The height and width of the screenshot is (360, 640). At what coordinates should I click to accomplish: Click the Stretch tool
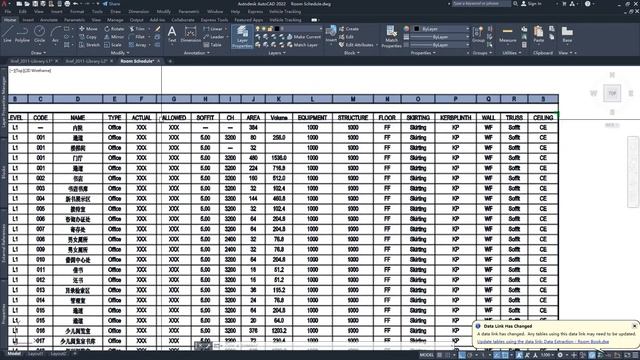(89, 45)
